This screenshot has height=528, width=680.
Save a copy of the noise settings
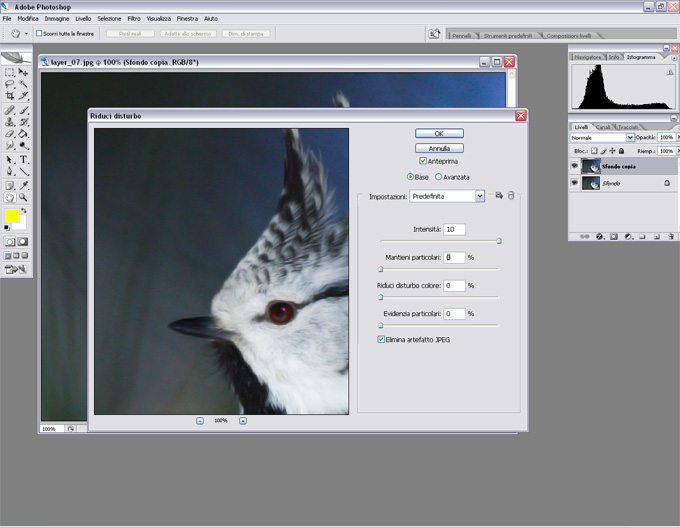pos(499,196)
